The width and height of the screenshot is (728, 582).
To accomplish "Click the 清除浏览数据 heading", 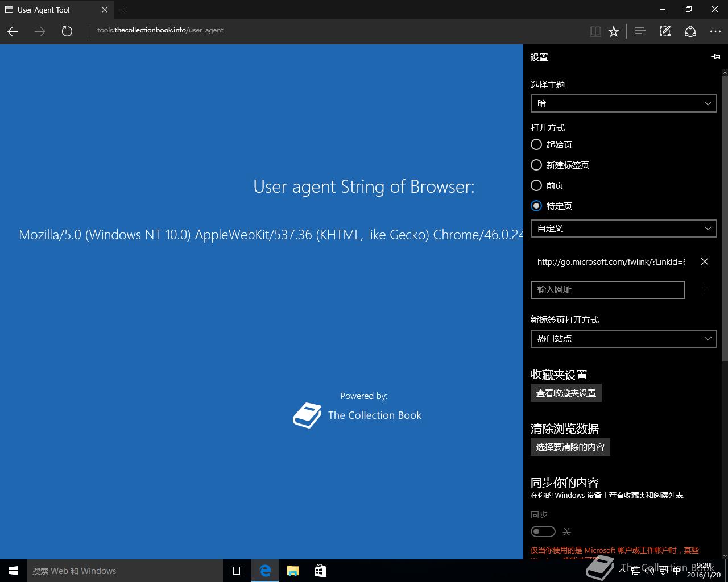I will (565, 429).
